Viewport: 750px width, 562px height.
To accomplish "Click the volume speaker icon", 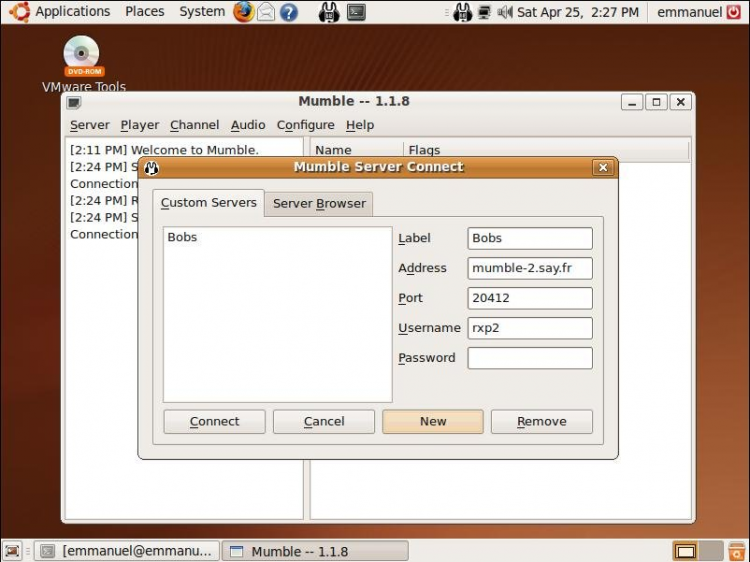I will click(504, 12).
